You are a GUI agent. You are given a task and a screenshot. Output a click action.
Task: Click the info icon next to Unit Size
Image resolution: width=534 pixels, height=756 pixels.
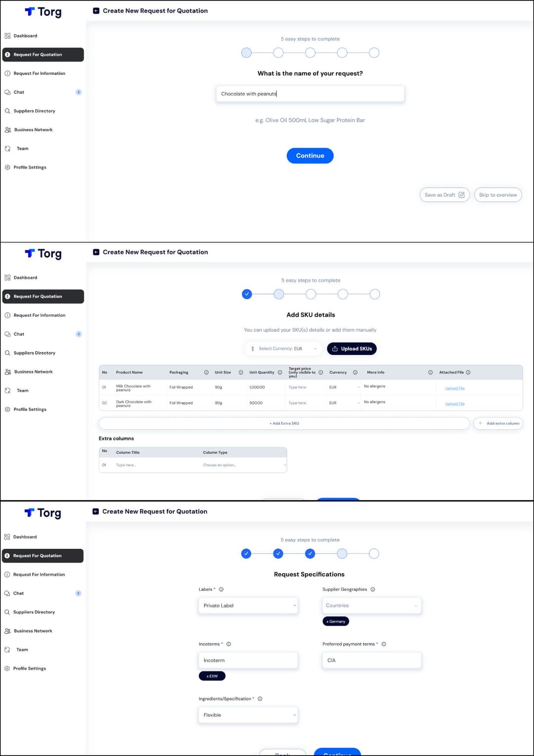(241, 373)
